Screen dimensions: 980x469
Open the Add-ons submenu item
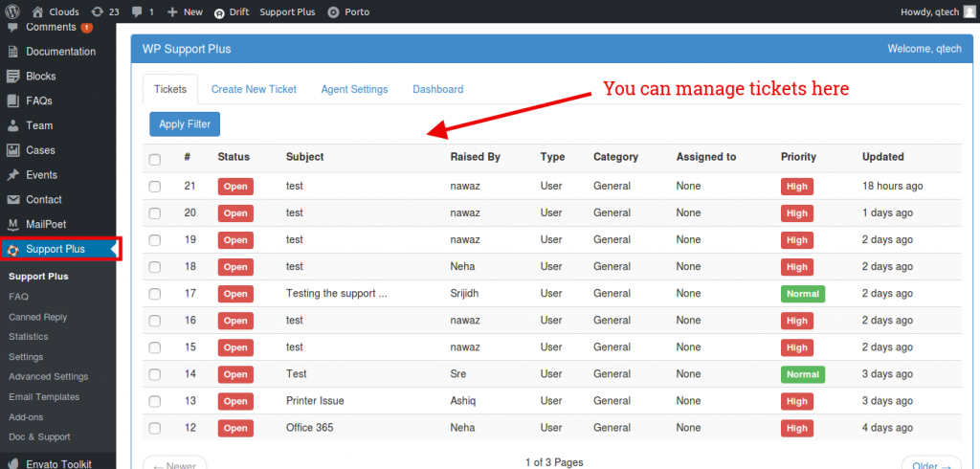click(x=26, y=417)
